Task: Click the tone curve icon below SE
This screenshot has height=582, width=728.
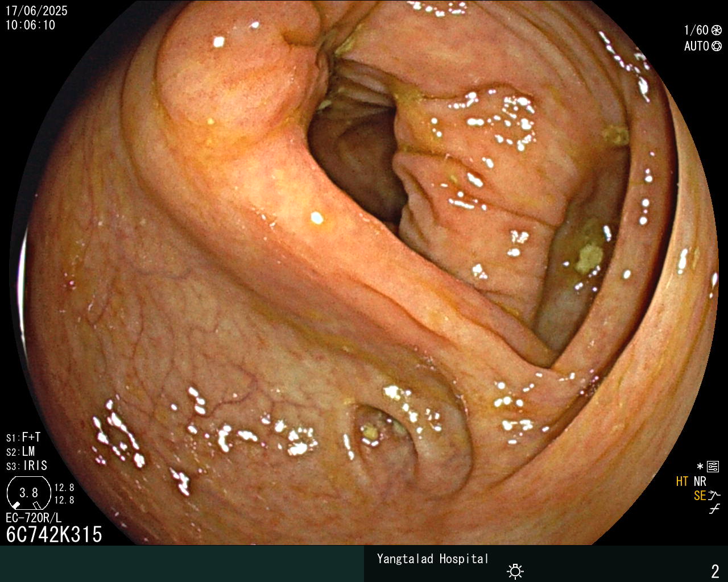Action: click(x=714, y=509)
